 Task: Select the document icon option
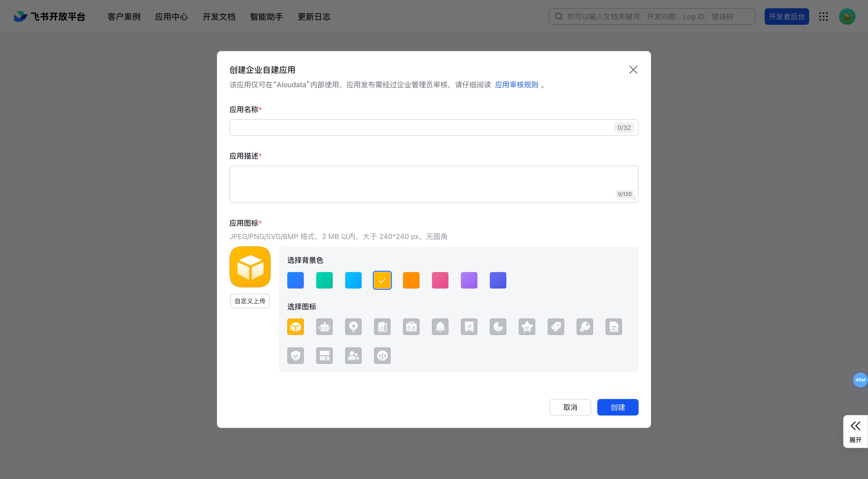pyautogui.click(x=614, y=326)
